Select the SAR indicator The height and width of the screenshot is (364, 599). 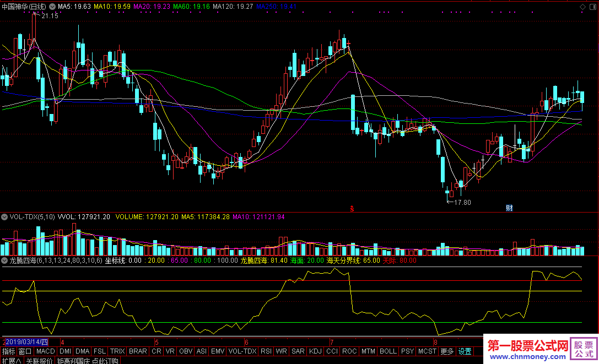[298, 351]
